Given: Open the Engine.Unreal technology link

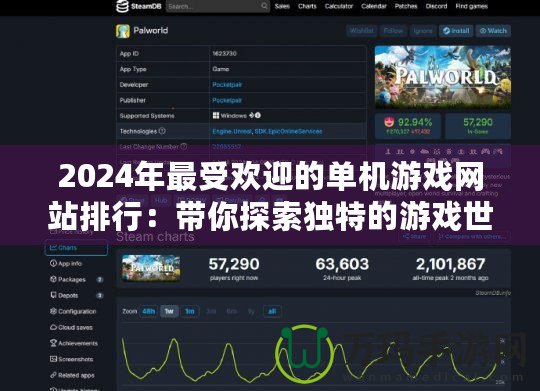Looking at the screenshot, I should click(232, 131).
